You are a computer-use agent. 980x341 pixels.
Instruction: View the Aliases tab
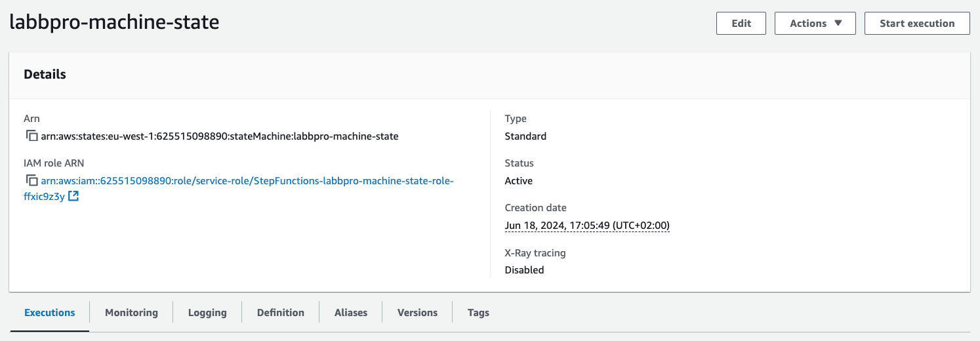pos(351,312)
